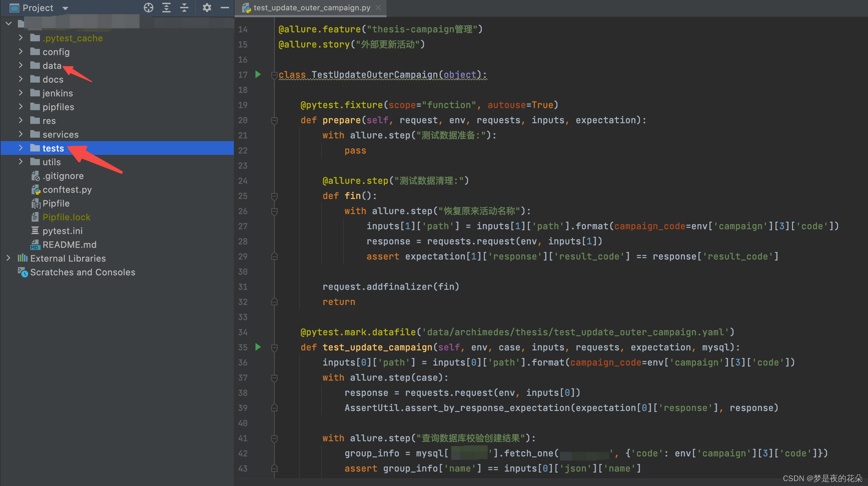
Task: Open Scratches and Consoles
Action: pyautogui.click(x=83, y=272)
